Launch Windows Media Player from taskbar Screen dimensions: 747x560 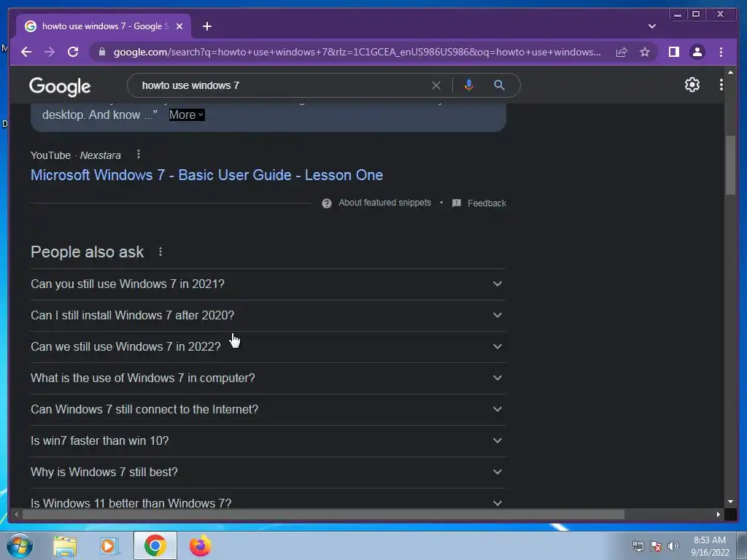click(x=109, y=546)
